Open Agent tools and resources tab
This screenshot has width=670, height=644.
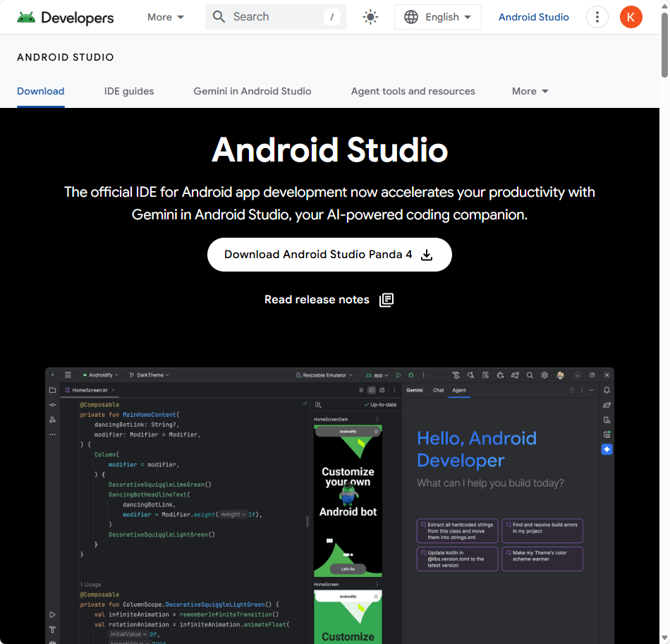[413, 91]
